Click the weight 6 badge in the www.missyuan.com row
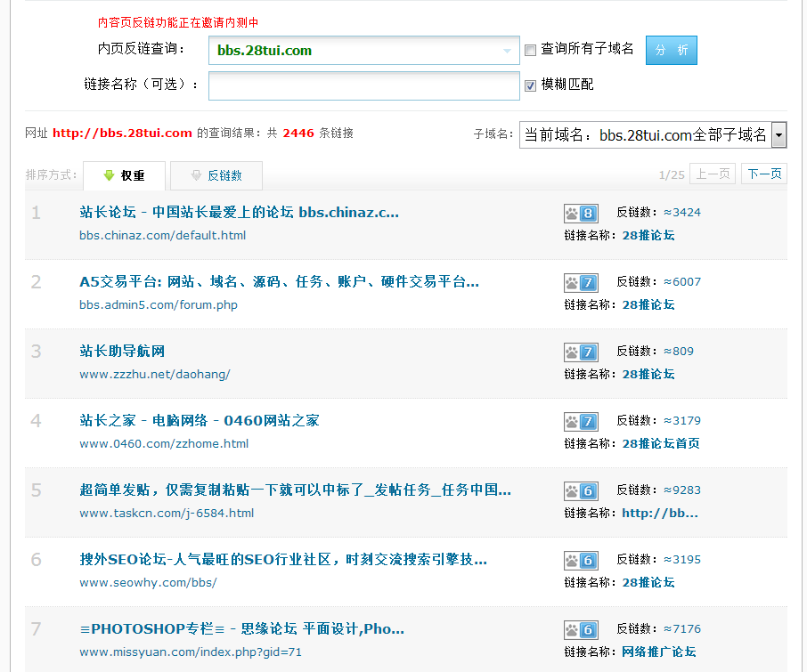The image size is (807, 672). click(581, 630)
